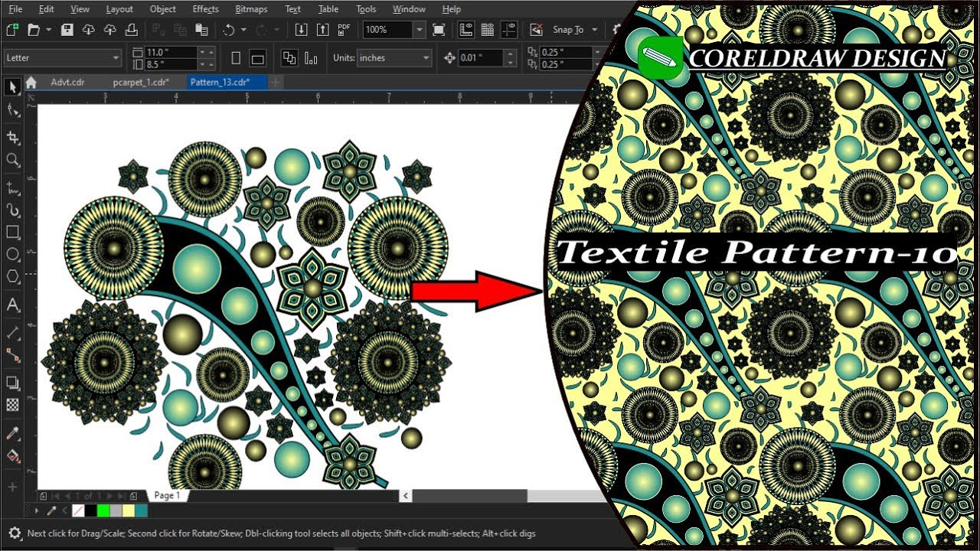Click the Print icon
980x551 pixels.
point(132,30)
